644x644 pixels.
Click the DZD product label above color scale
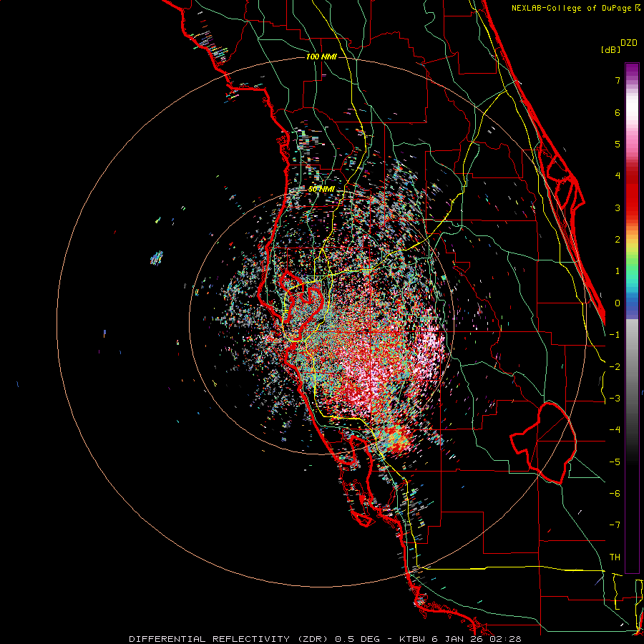click(629, 43)
